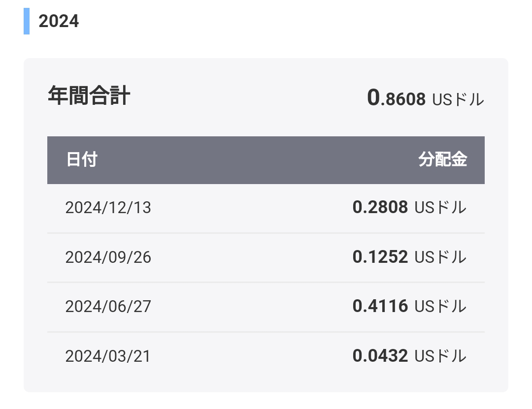Select the date 2024/06/27
532x409 pixels.
click(108, 307)
